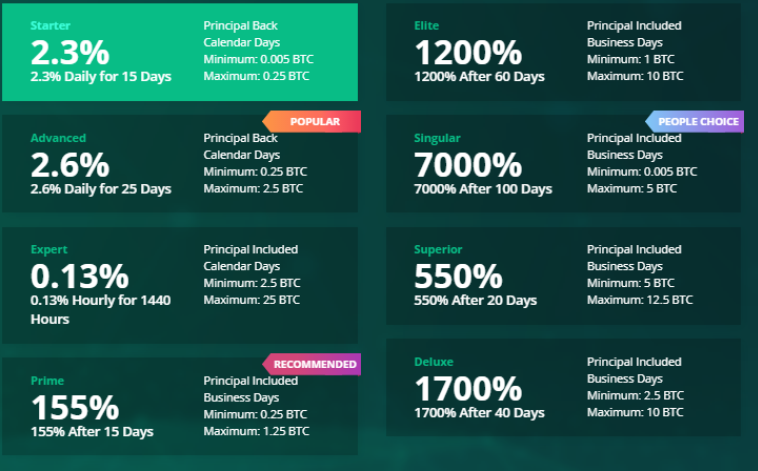Click the Deluxe plan name label

434,362
